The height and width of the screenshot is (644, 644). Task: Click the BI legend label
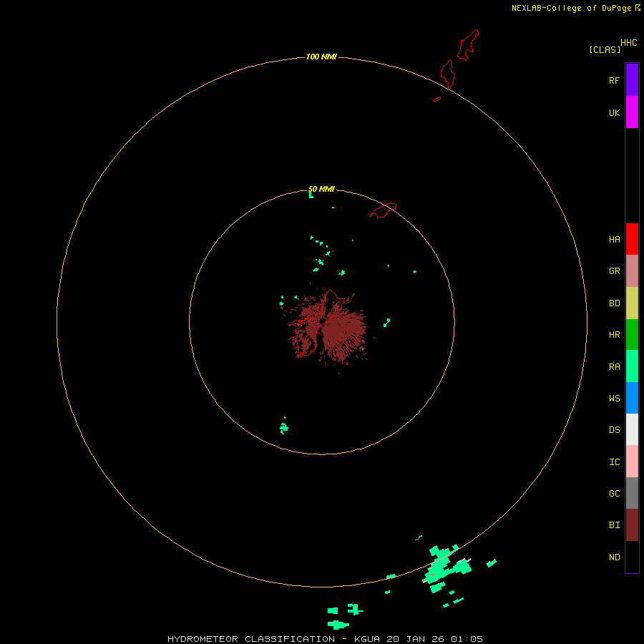(x=614, y=525)
